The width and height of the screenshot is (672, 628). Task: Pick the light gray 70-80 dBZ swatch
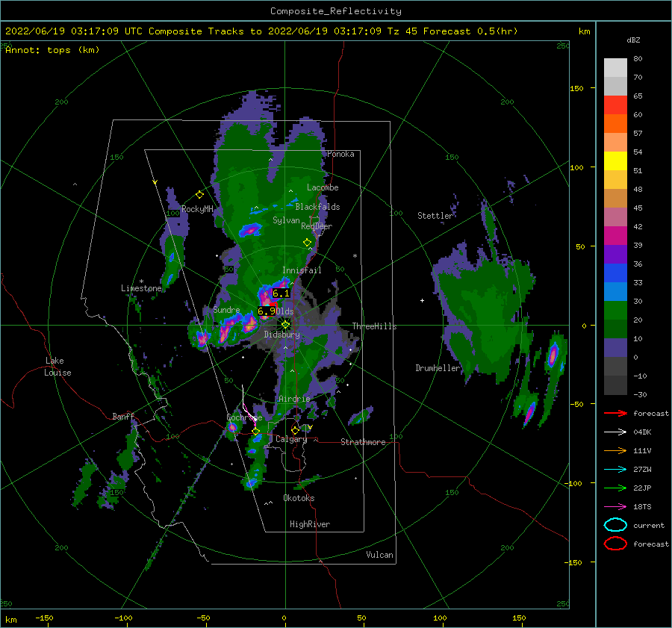pos(615,68)
